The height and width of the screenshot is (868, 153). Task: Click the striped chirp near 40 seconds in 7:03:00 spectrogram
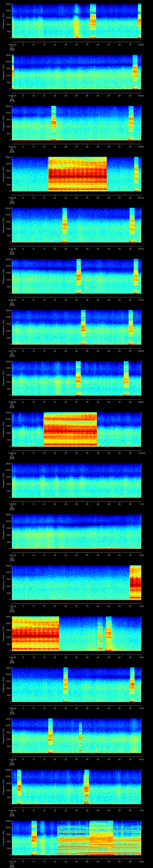pos(100,633)
